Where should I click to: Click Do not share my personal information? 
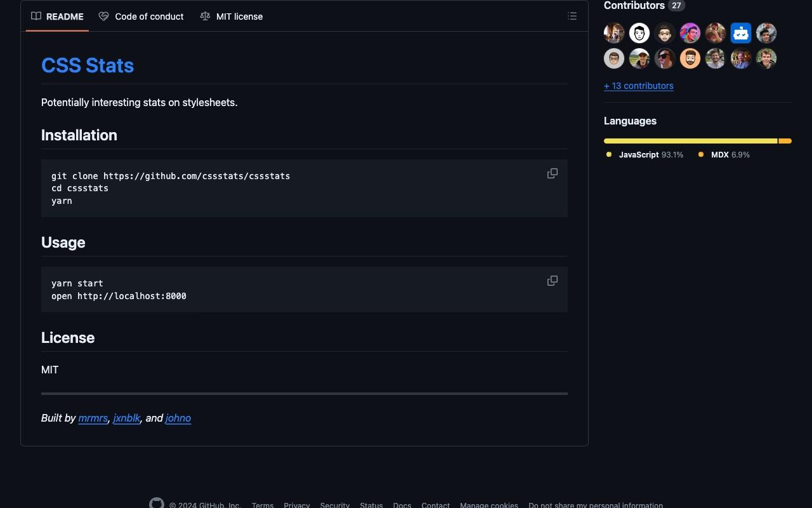point(596,505)
